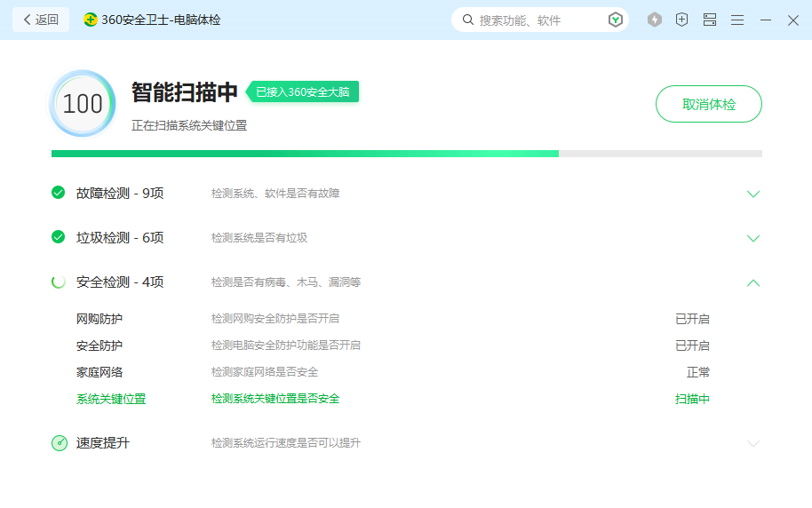Cancel scan with 取消体检 button

[x=708, y=104]
